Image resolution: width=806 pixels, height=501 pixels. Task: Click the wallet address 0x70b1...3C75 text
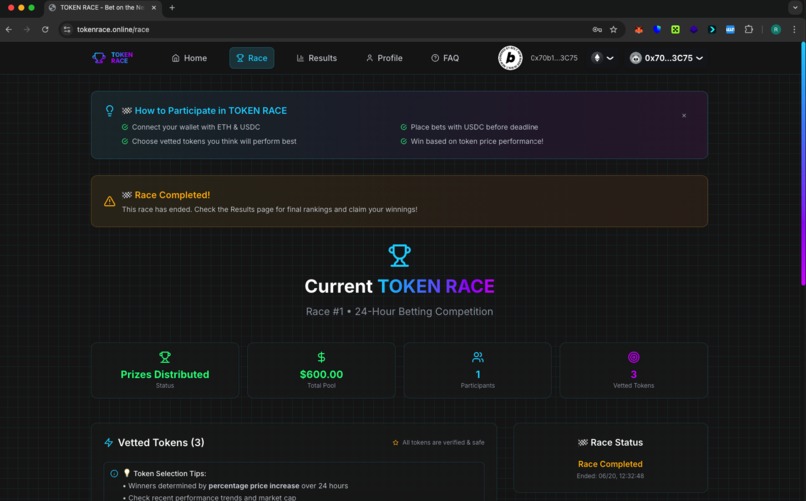tap(554, 58)
